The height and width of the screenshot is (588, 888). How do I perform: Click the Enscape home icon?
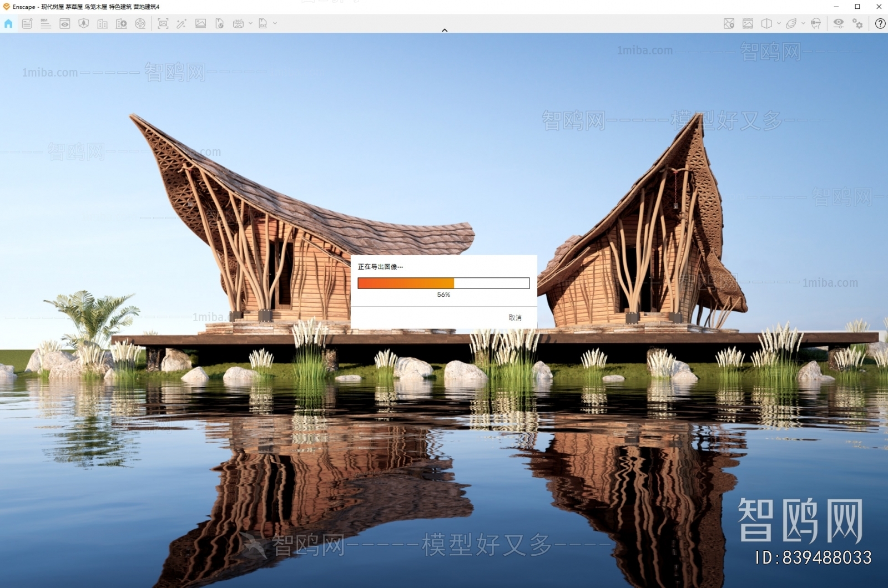(8, 24)
